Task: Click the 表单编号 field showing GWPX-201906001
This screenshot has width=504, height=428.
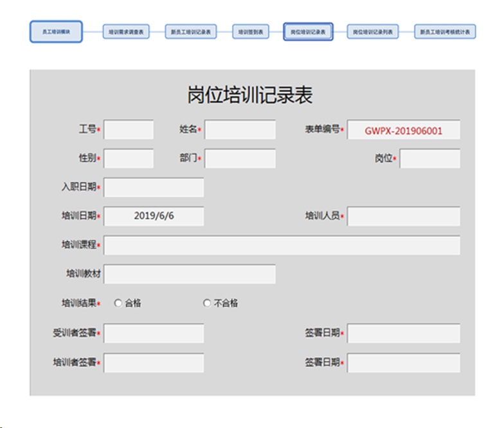Action: [x=404, y=130]
